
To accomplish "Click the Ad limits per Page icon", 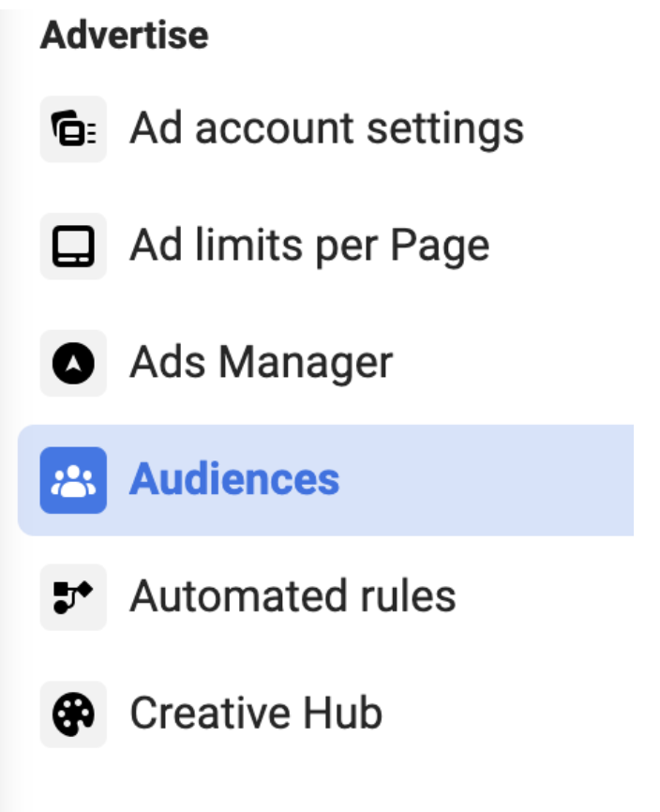I will (73, 246).
